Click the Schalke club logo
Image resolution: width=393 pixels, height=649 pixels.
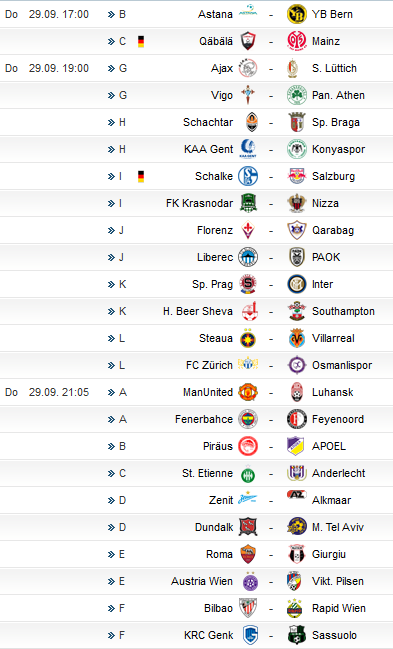248,176
